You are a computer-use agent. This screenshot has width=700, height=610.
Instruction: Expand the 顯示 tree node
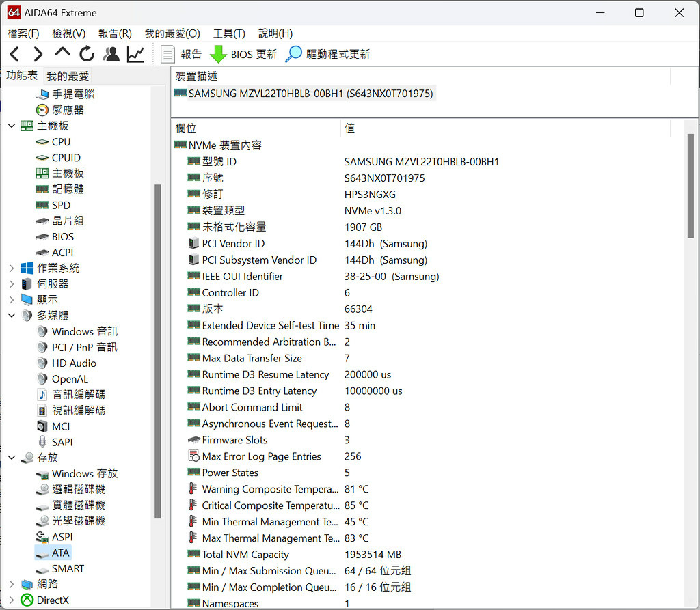click(x=12, y=300)
